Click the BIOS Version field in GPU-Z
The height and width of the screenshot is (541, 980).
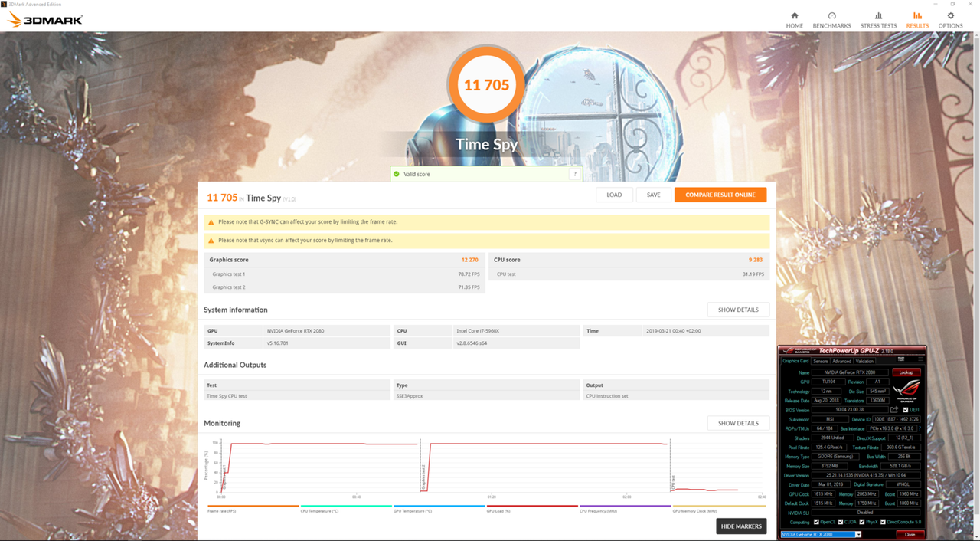pyautogui.click(x=851, y=410)
